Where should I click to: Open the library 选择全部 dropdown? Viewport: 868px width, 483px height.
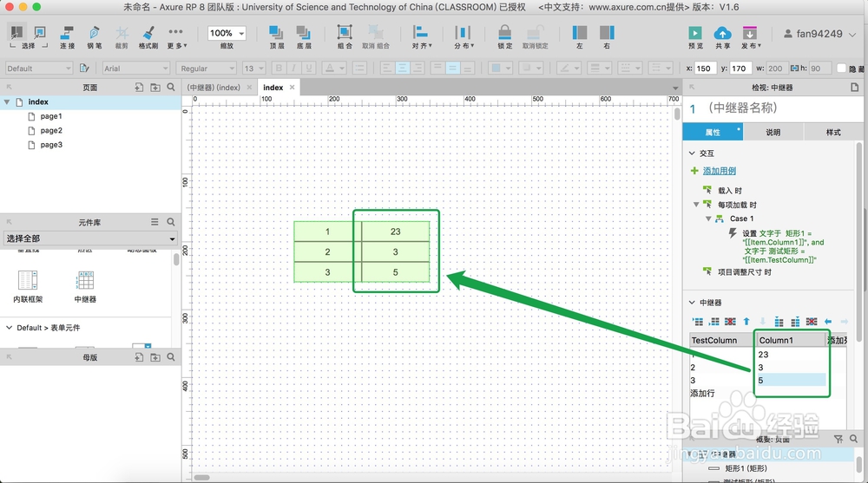coord(90,238)
